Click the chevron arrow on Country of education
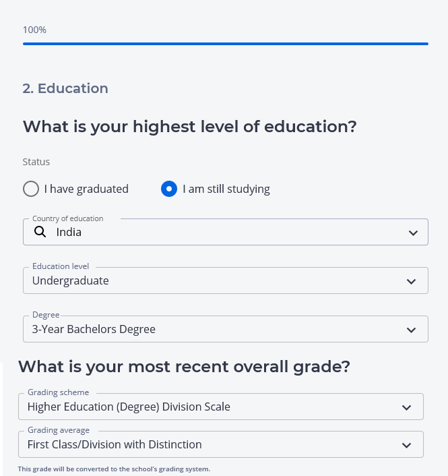The width and height of the screenshot is (448, 476). tap(413, 233)
